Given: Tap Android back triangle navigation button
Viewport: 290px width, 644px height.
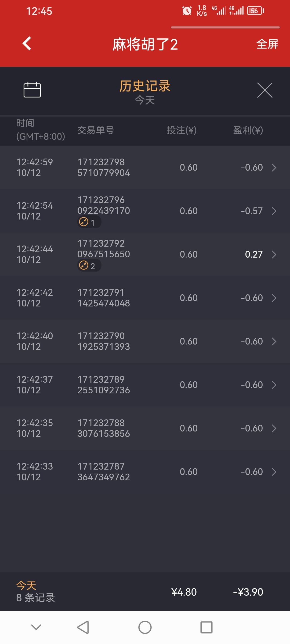Looking at the screenshot, I should click(x=83, y=627).
